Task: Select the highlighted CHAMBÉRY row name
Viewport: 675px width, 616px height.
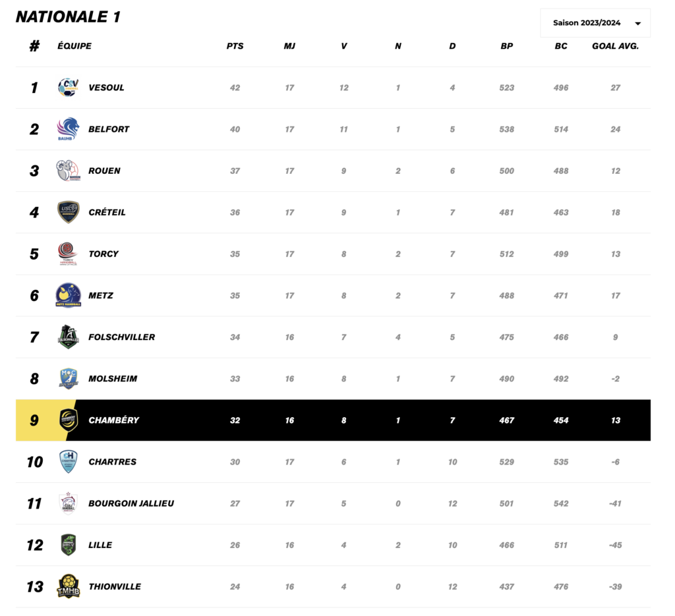Action: point(113,420)
